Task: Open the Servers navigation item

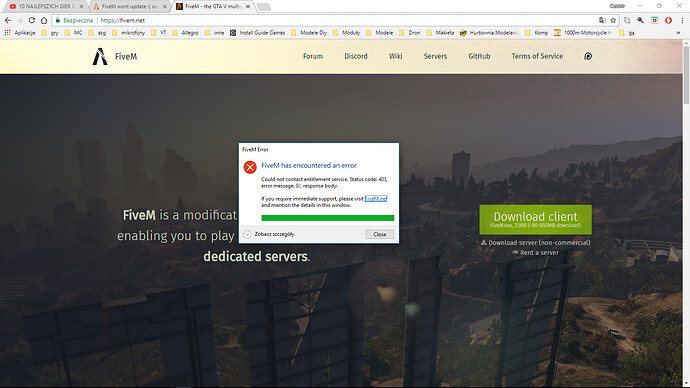Action: 435,56
